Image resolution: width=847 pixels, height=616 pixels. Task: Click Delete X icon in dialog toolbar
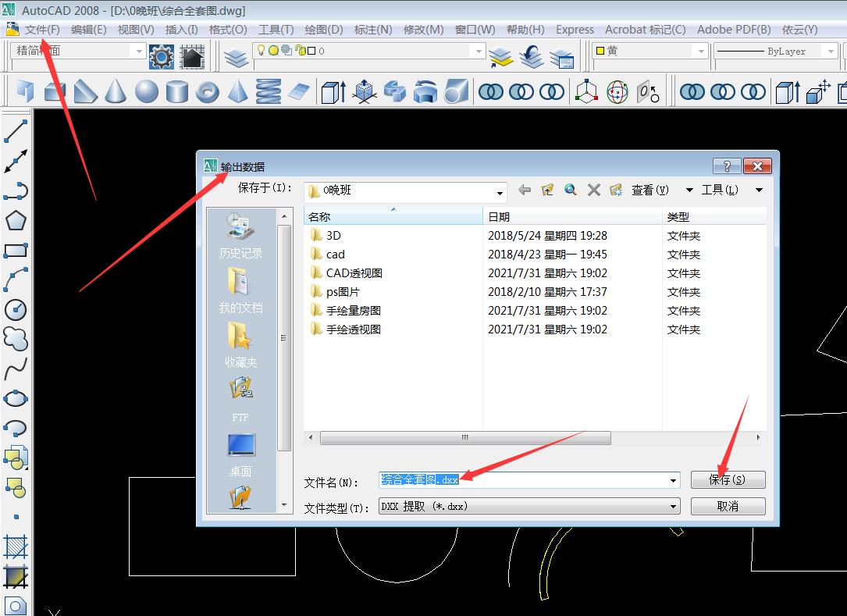pyautogui.click(x=593, y=190)
